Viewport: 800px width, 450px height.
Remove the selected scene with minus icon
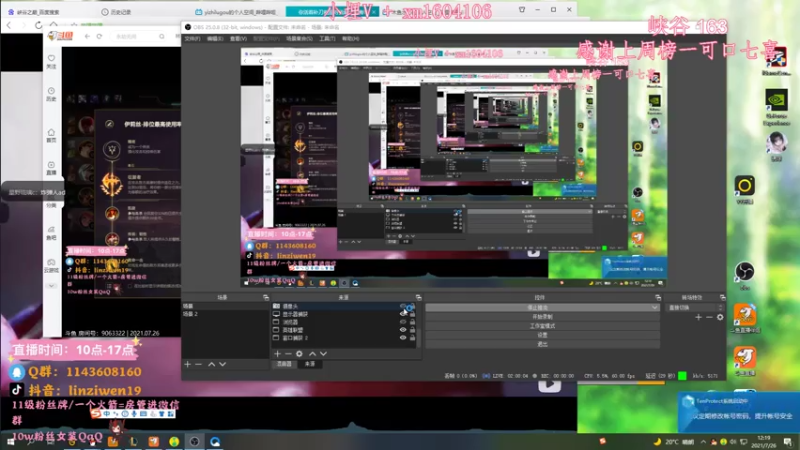pyautogui.click(x=198, y=364)
